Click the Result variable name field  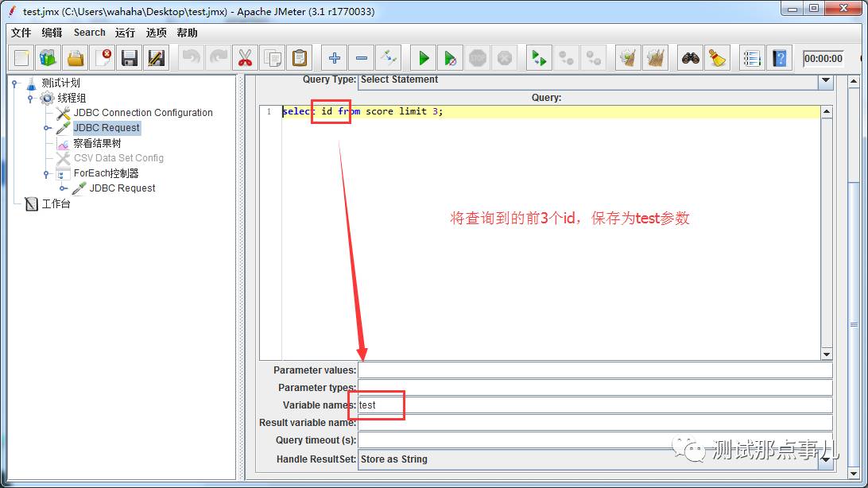click(x=595, y=423)
